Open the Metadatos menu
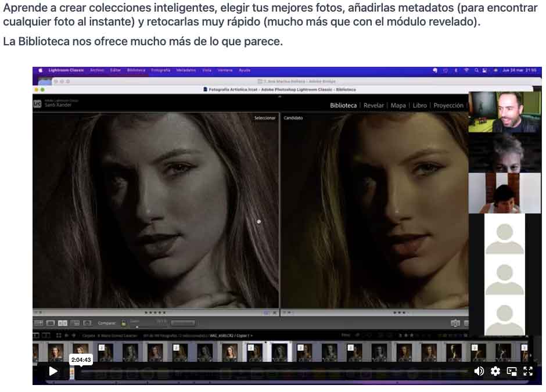 click(x=186, y=70)
